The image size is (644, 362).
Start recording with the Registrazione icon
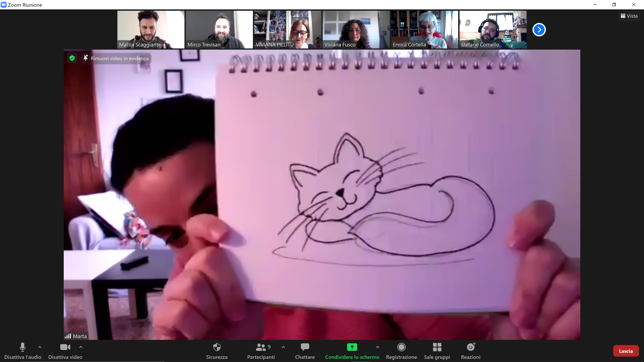pyautogui.click(x=401, y=347)
